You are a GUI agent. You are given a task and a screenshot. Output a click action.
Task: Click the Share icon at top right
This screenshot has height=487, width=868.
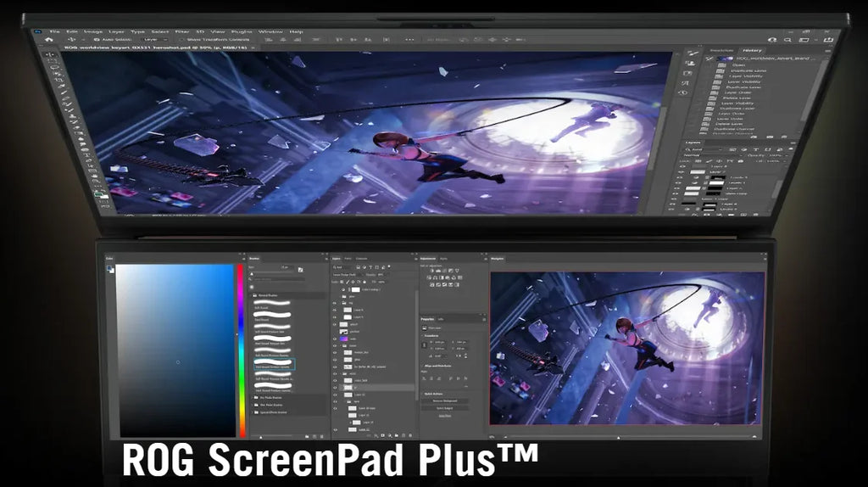point(828,40)
